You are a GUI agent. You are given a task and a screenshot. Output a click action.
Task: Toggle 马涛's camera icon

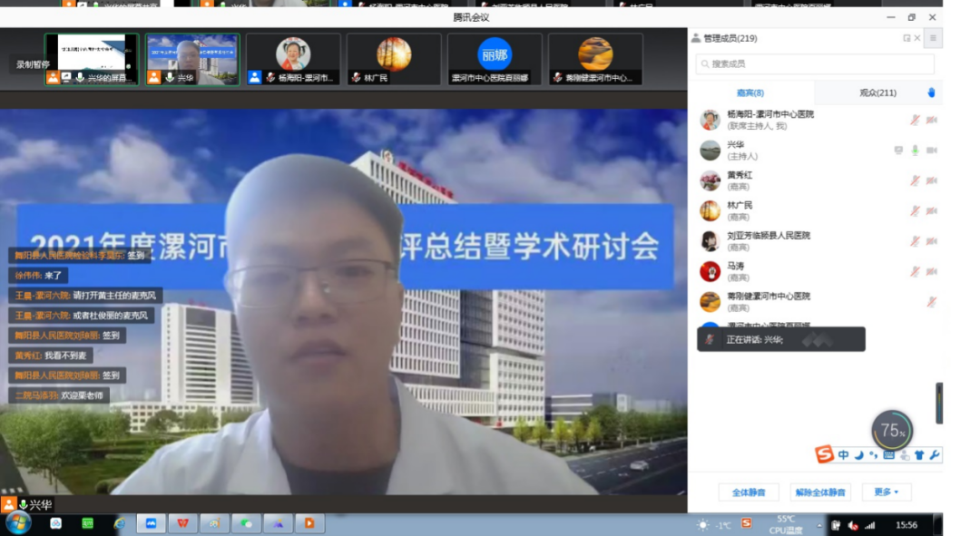point(931,271)
